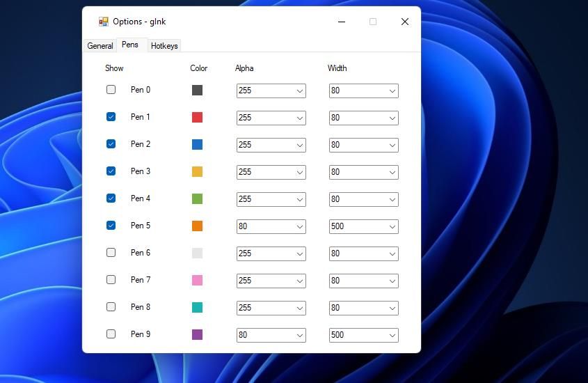
Task: Click the Width value field for Pen 2
Action: [357, 146]
